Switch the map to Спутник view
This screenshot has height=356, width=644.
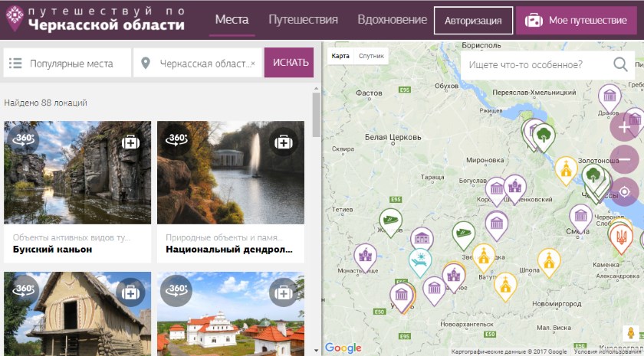click(371, 56)
